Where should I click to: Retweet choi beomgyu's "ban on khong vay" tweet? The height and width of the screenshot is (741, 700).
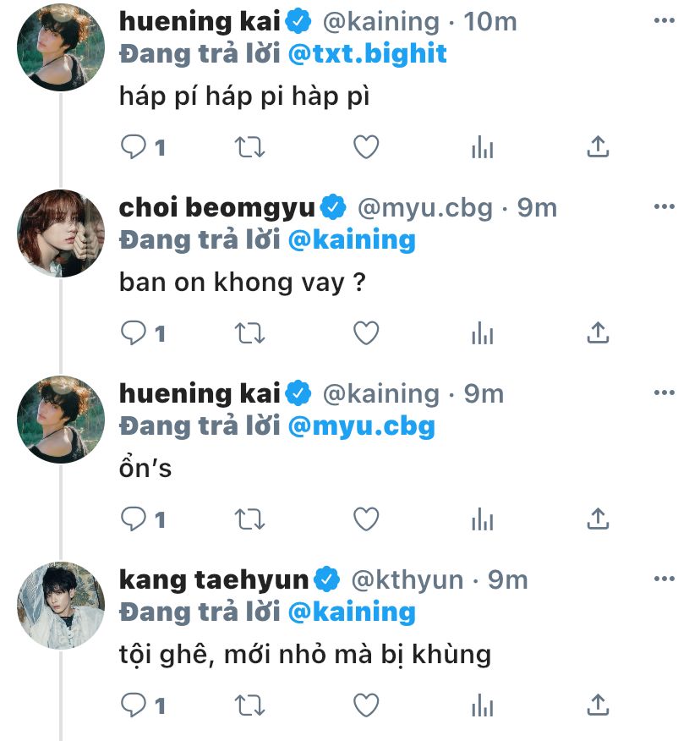tap(249, 334)
